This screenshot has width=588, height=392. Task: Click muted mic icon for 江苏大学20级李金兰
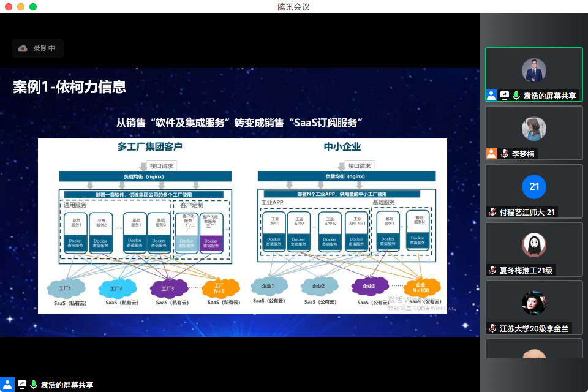[x=492, y=328]
